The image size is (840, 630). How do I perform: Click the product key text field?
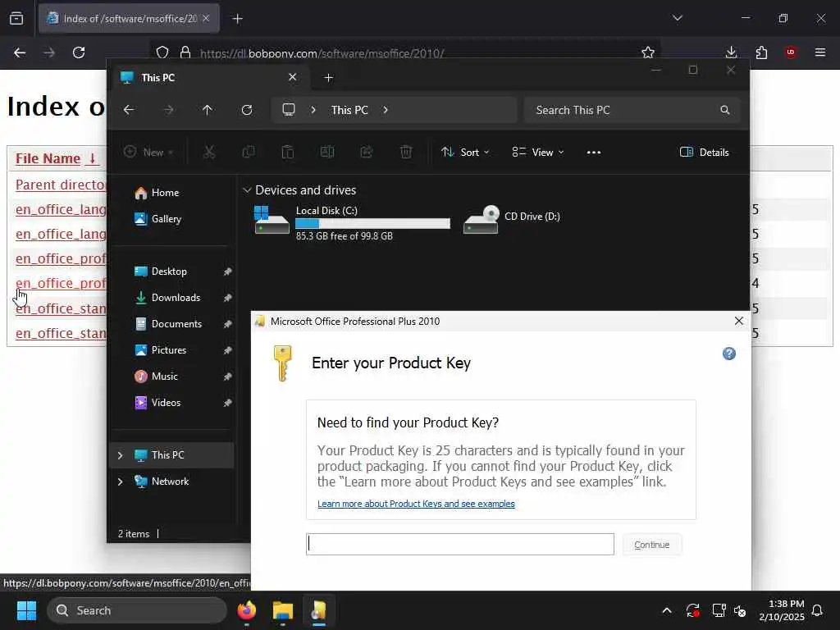click(460, 545)
